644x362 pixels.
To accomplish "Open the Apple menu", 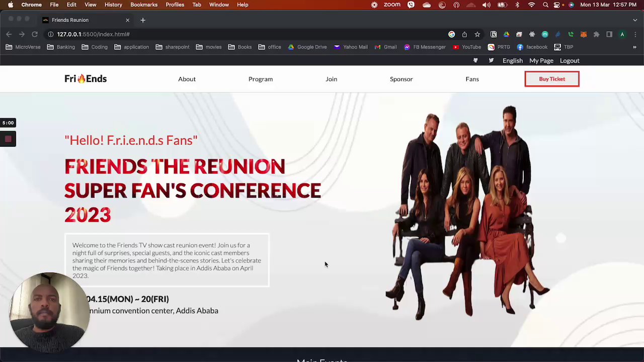I will (11, 5).
